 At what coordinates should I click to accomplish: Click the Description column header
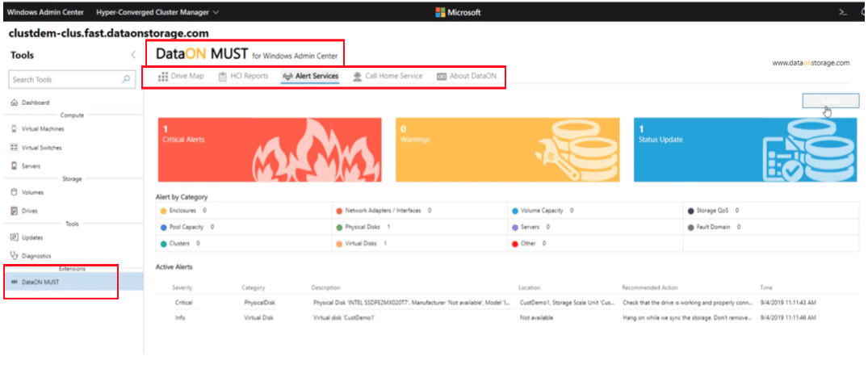(x=326, y=287)
